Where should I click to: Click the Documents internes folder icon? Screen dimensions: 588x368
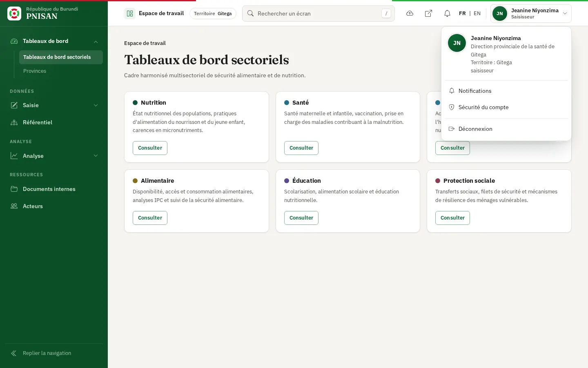tap(14, 189)
